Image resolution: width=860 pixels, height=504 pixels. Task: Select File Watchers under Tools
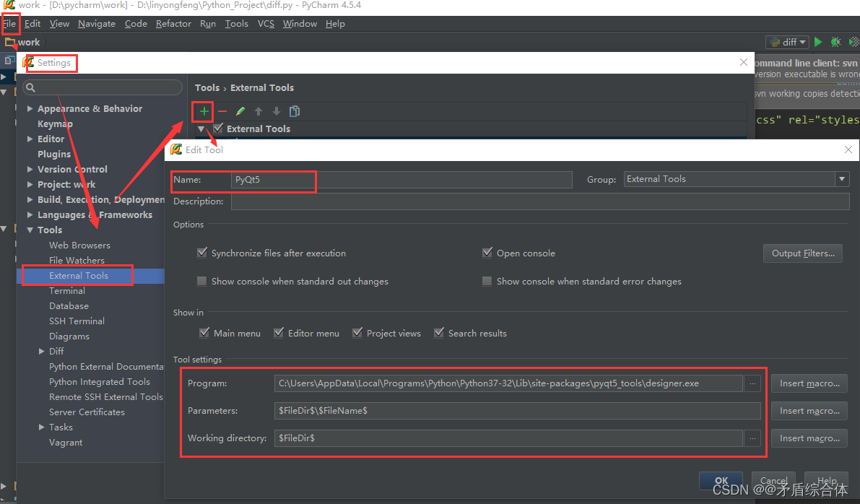[x=77, y=261]
